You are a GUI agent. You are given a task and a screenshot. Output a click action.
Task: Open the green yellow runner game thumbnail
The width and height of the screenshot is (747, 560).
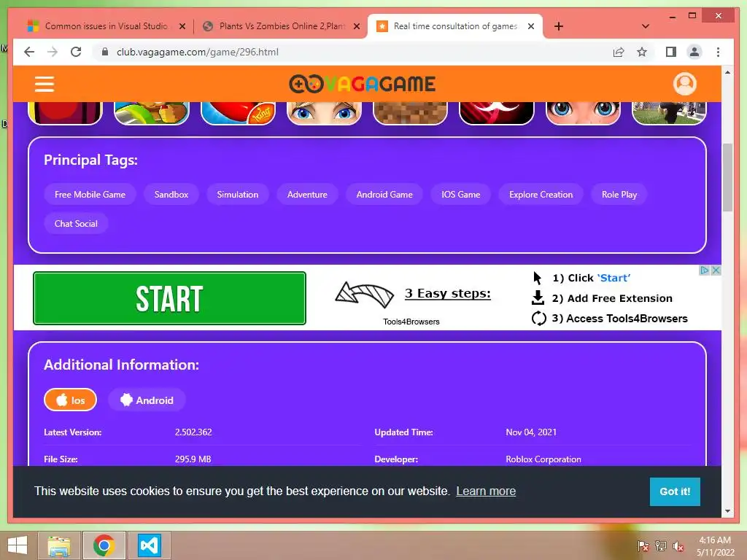click(152, 113)
